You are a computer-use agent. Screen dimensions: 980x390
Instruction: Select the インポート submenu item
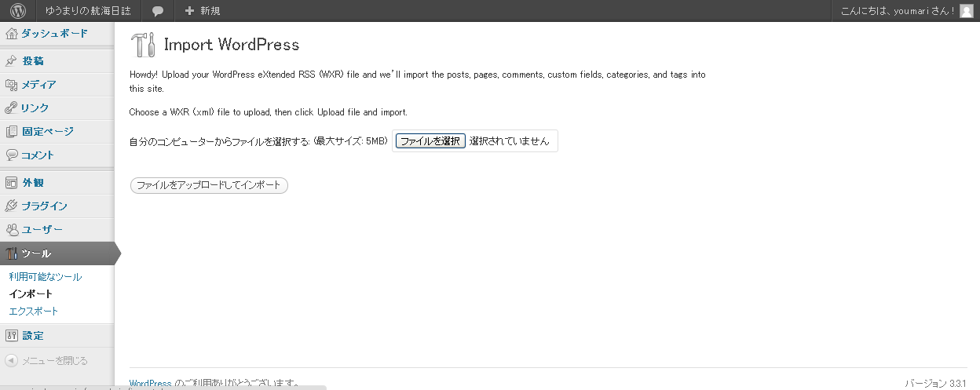[x=31, y=294]
